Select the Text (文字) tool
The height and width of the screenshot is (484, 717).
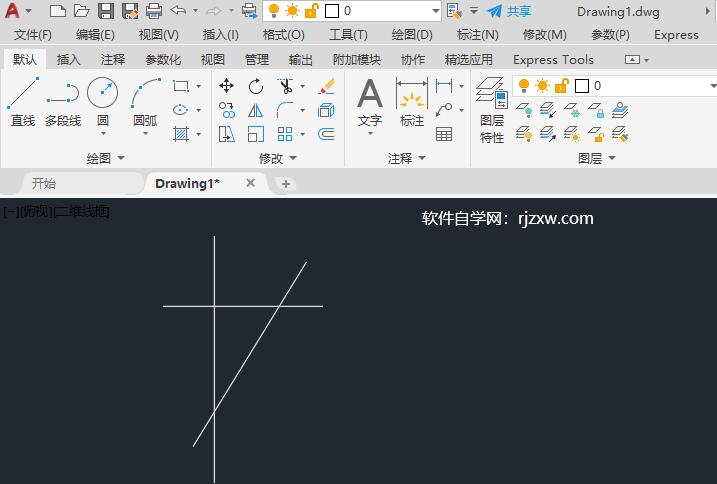click(370, 102)
